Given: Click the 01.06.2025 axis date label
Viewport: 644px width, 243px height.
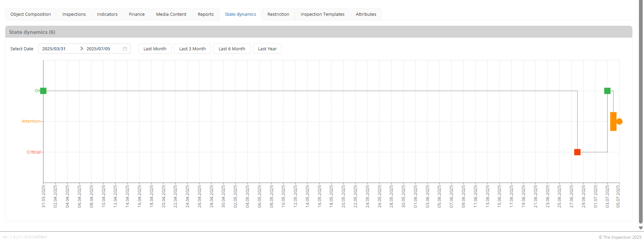Looking at the screenshot, I should (415, 196).
